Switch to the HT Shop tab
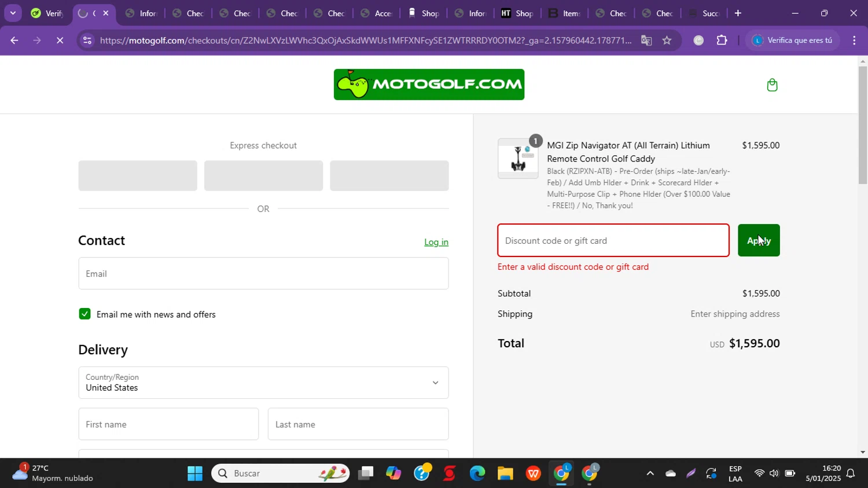 [x=517, y=13]
